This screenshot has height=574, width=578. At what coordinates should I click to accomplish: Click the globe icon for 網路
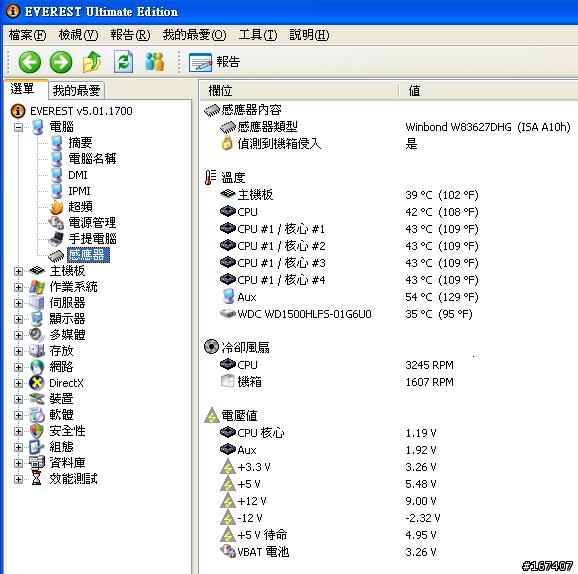point(37,367)
